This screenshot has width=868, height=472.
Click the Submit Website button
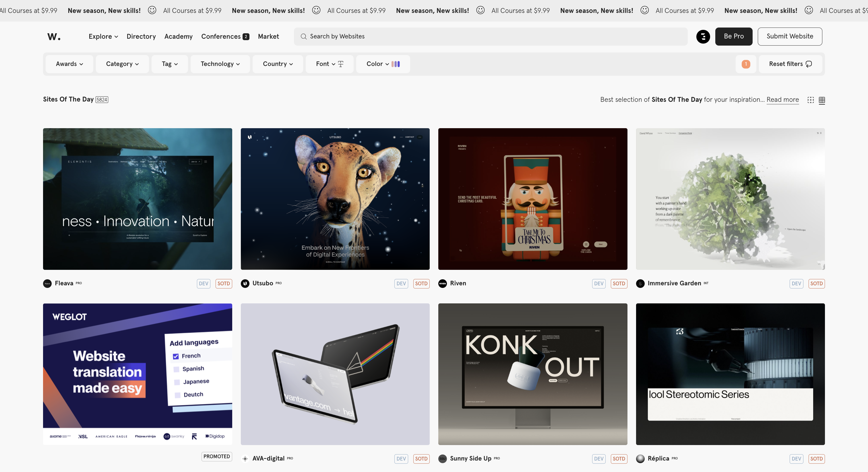coord(789,36)
